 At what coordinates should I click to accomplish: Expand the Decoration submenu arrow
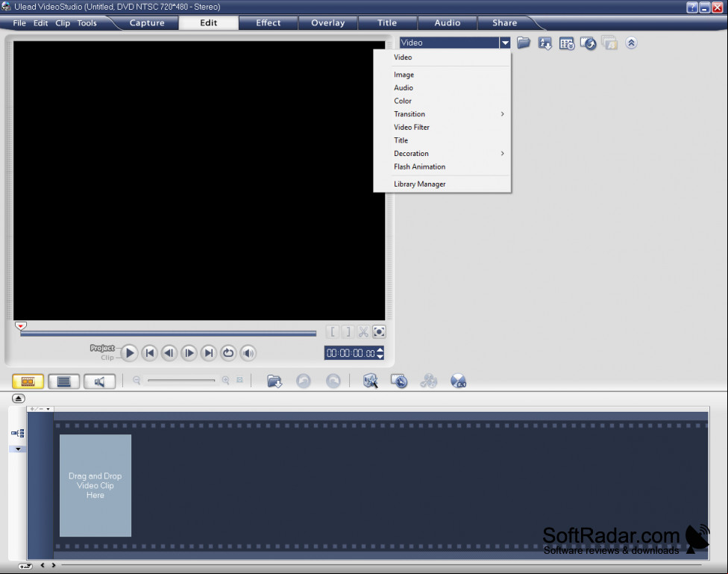[502, 153]
